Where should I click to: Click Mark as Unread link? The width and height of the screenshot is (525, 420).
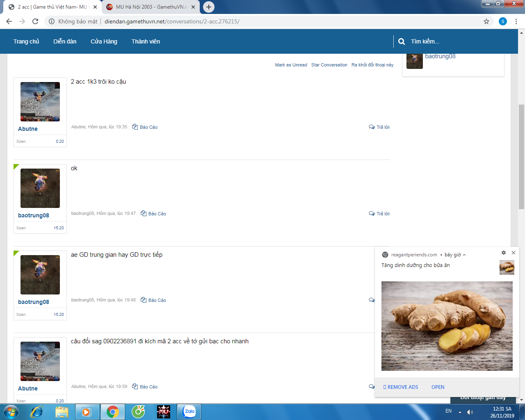coord(291,65)
